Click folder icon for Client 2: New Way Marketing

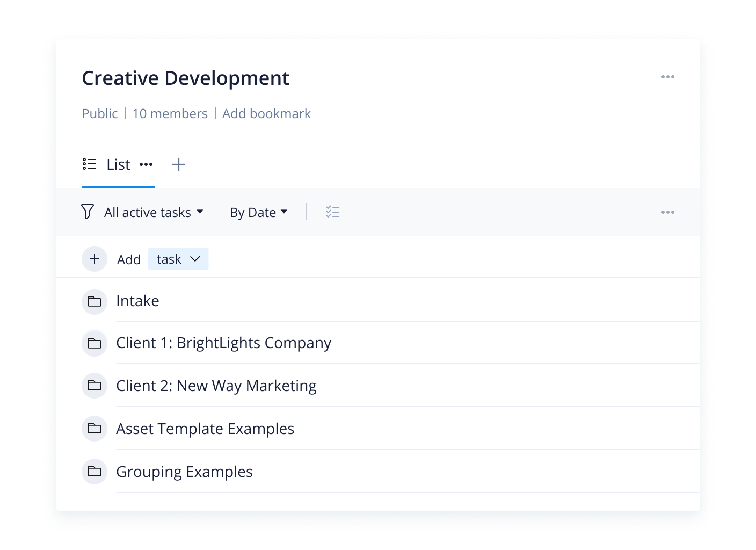coord(95,385)
